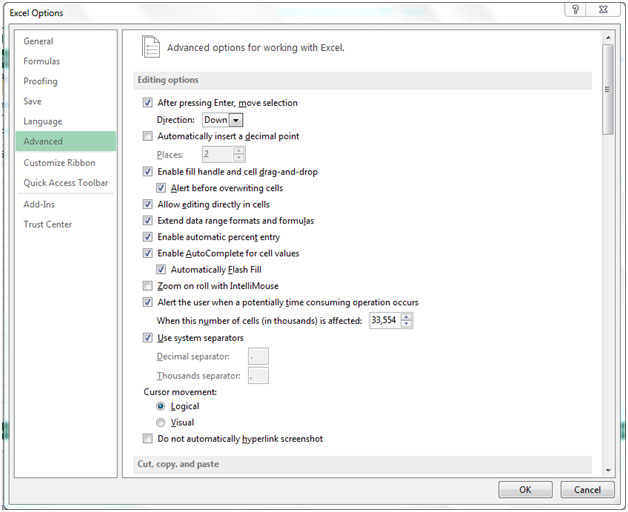Toggle Allow editing directly in cells

(147, 204)
